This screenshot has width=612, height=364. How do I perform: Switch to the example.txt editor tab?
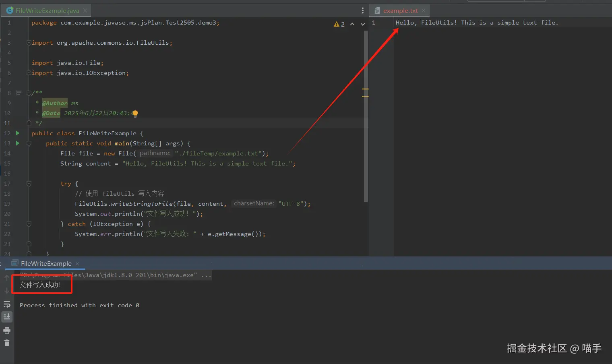[x=400, y=10]
